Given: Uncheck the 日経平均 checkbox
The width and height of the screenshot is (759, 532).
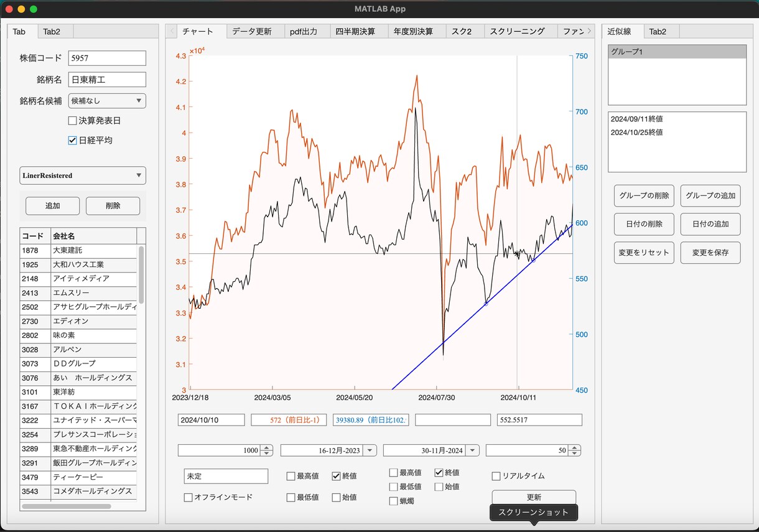Looking at the screenshot, I should 72,141.
